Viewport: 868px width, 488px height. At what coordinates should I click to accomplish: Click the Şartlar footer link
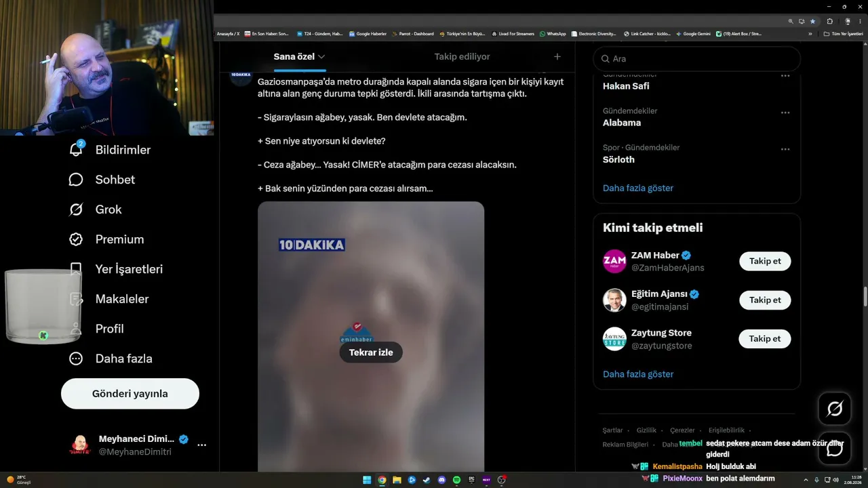pos(612,430)
